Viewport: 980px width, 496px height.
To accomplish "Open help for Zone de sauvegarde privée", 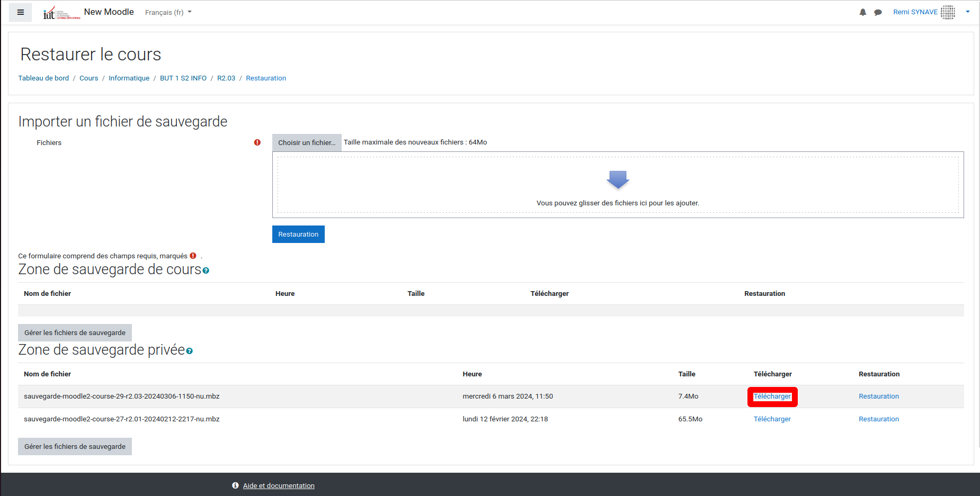I will click(190, 351).
